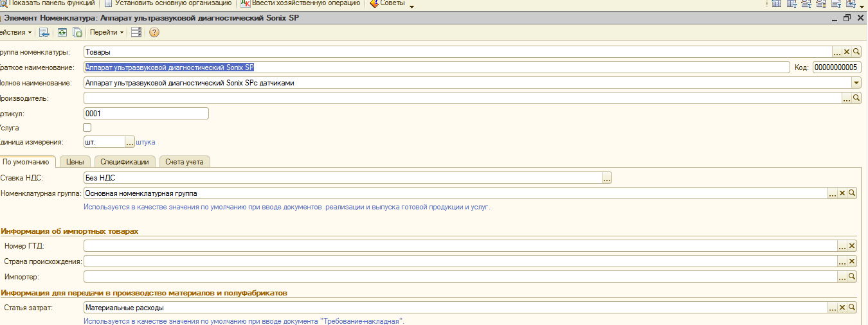Click the form settings list icon beside Перейти
Image resolution: width=868 pixels, height=325 pixels.
(136, 32)
